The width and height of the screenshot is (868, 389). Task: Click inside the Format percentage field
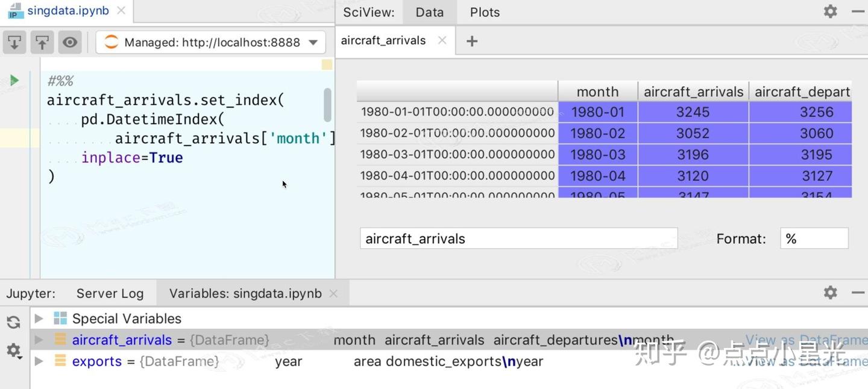click(x=814, y=238)
